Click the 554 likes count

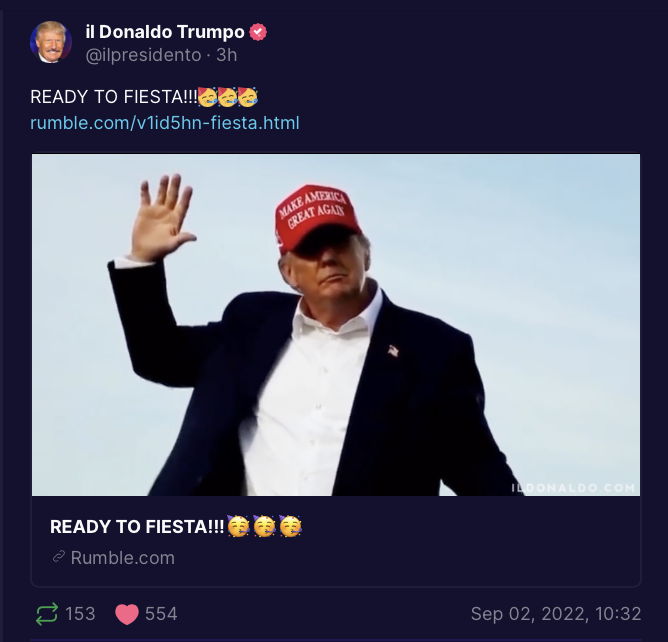(161, 614)
